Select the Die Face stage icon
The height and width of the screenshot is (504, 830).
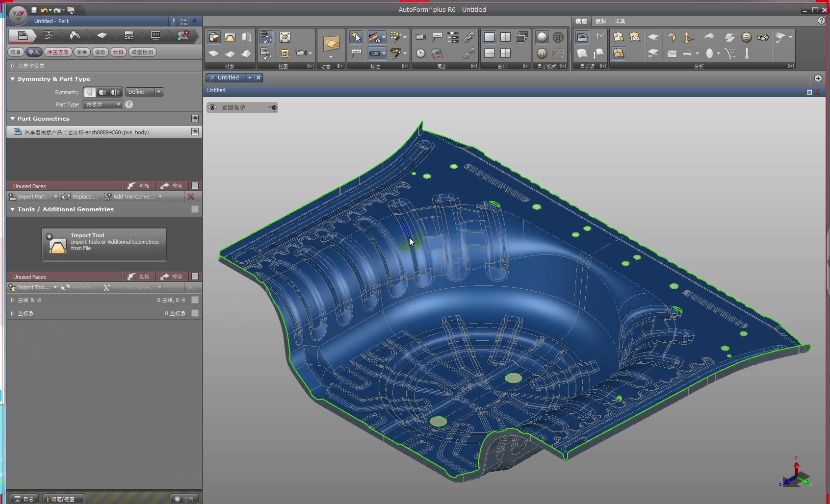pos(75,35)
